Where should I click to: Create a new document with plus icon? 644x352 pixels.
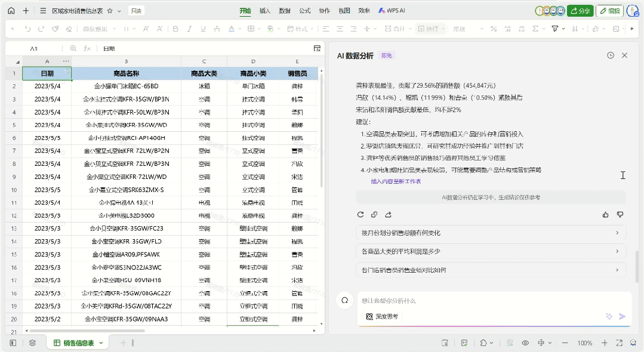pyautogui.click(x=26, y=11)
